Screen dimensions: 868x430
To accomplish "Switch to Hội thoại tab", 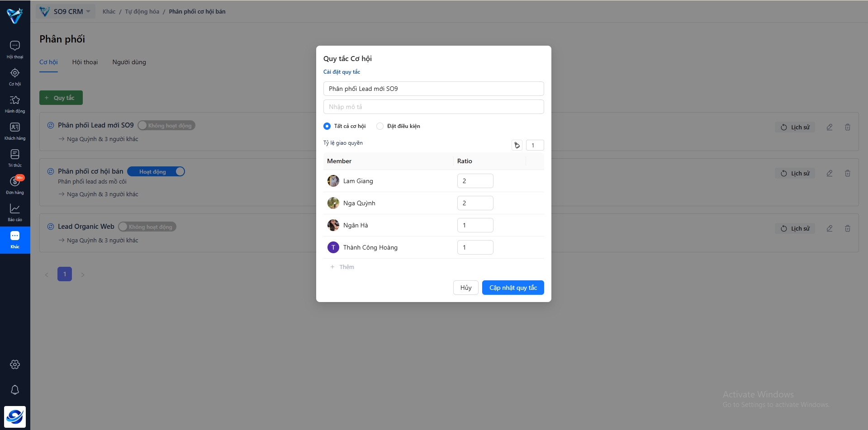I will [x=85, y=62].
